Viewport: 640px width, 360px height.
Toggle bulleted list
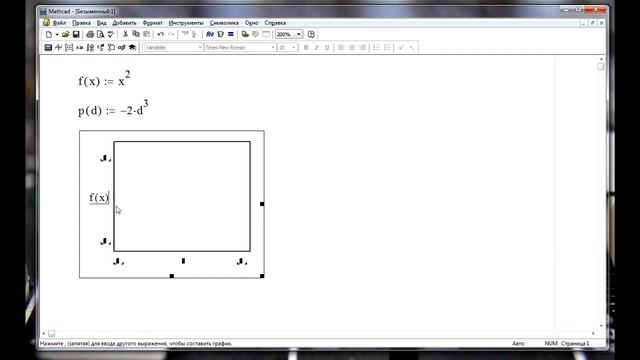click(x=376, y=48)
